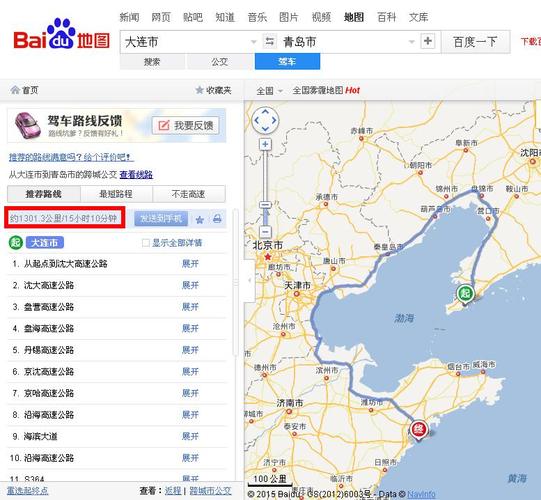
Task: Open the 查看线路 link
Action: (x=136, y=175)
